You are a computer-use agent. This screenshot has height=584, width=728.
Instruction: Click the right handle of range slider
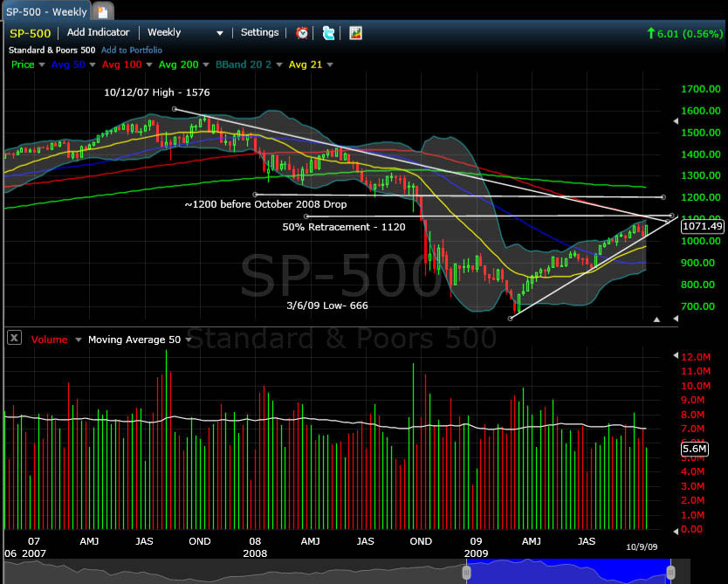[x=670, y=573]
